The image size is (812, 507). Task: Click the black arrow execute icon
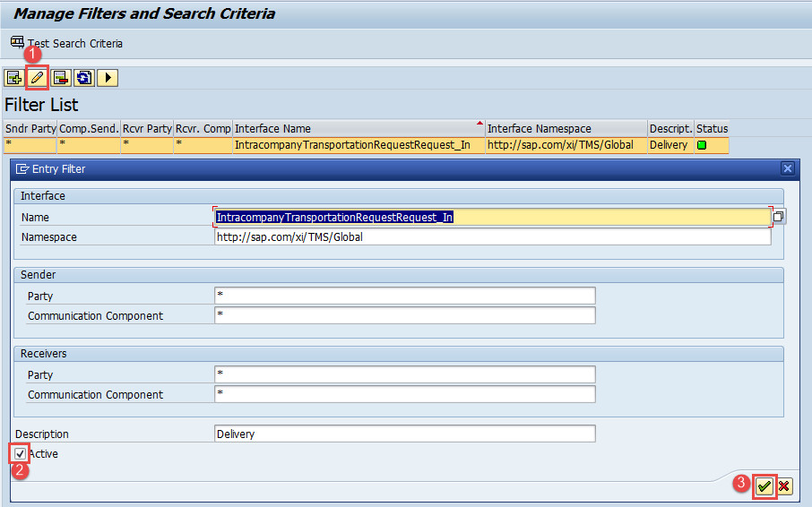pos(108,78)
